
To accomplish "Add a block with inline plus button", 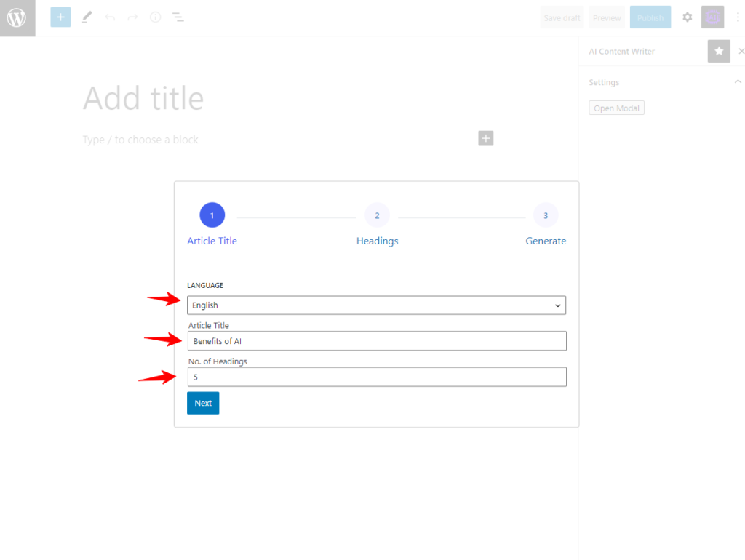I will click(x=485, y=138).
